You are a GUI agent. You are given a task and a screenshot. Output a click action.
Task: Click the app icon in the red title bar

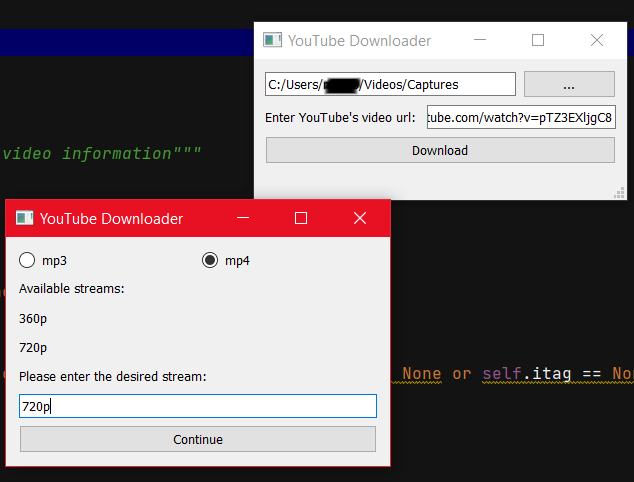click(x=24, y=218)
